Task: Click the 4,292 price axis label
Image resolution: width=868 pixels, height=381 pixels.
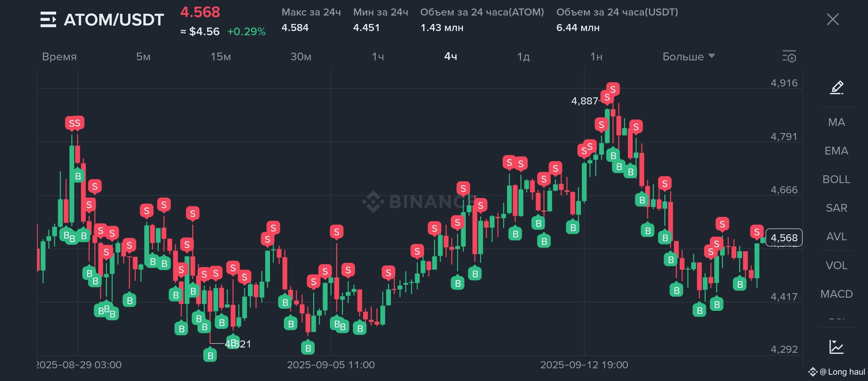Action: (784, 349)
